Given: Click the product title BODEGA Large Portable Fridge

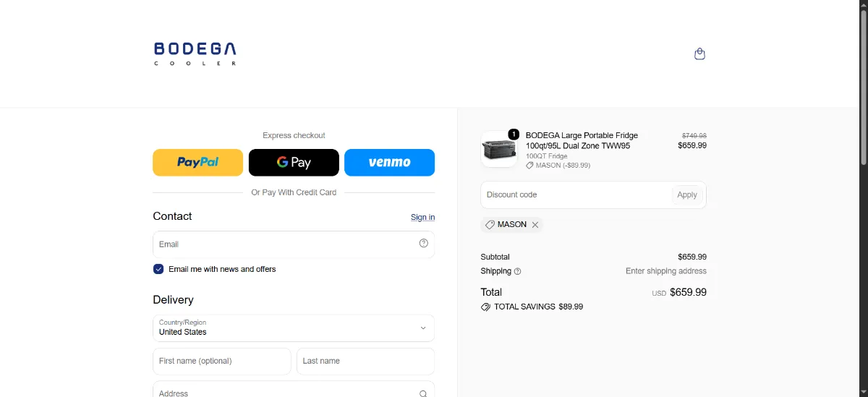Looking at the screenshot, I should tap(582, 140).
